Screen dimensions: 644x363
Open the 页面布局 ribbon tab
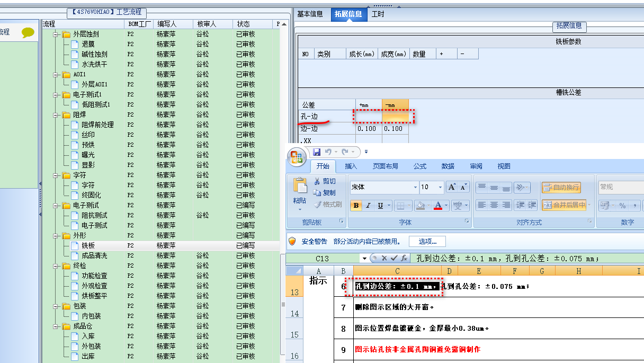[386, 166]
